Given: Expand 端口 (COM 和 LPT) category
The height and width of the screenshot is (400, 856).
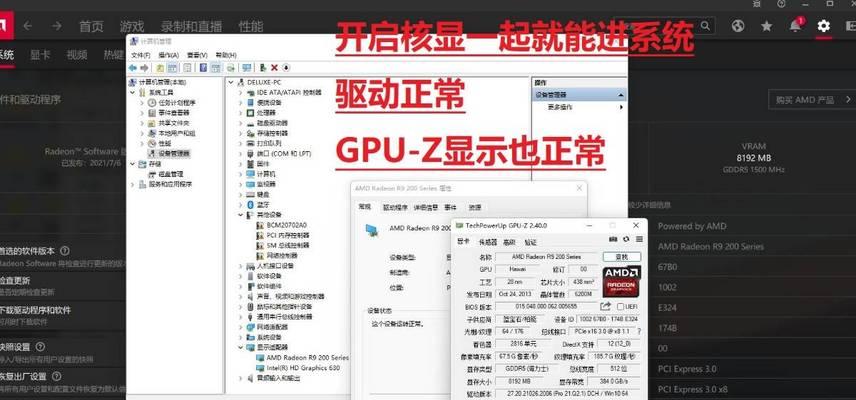Looking at the screenshot, I should [241, 154].
